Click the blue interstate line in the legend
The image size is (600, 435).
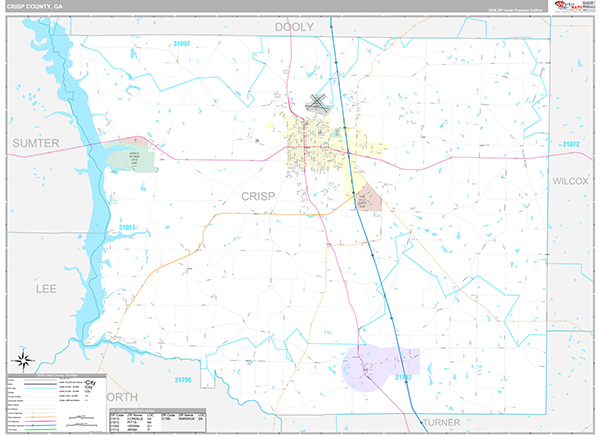(x=40, y=425)
